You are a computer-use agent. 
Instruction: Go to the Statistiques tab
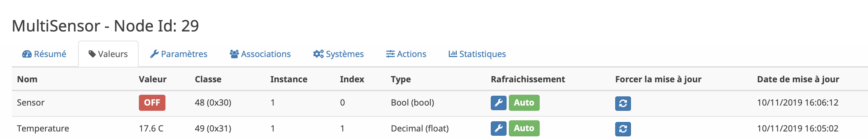(477, 54)
